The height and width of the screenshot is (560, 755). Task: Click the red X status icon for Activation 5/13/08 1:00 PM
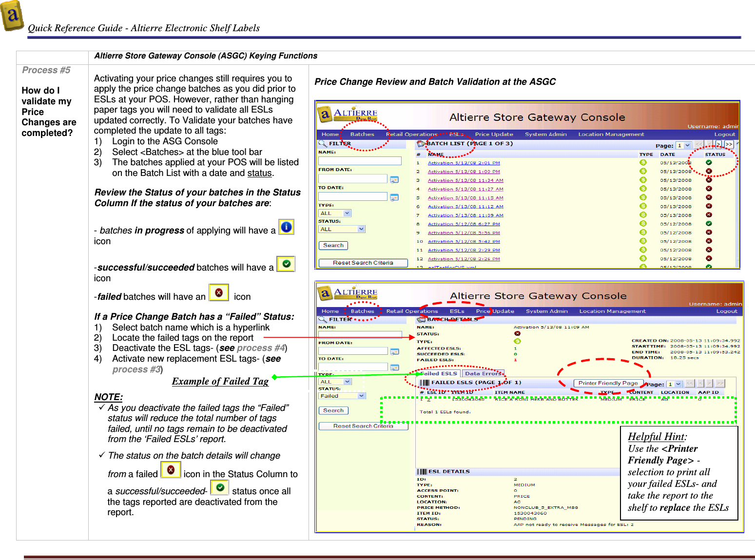point(709,171)
